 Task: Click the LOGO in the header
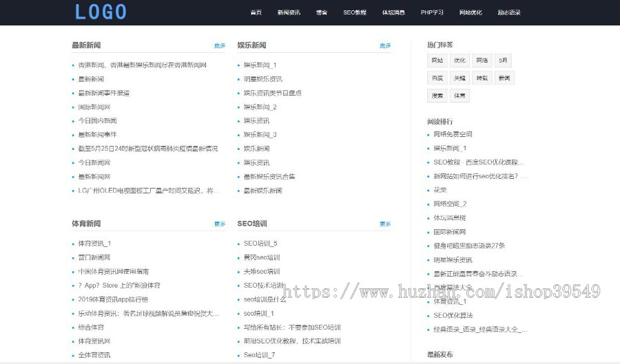[x=101, y=12]
